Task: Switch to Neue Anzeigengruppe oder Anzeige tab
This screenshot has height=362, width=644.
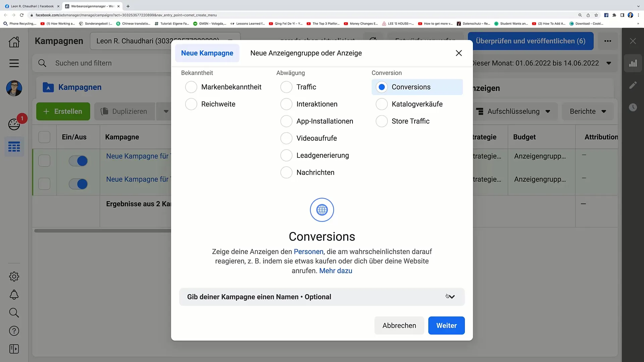Action: pos(306,53)
